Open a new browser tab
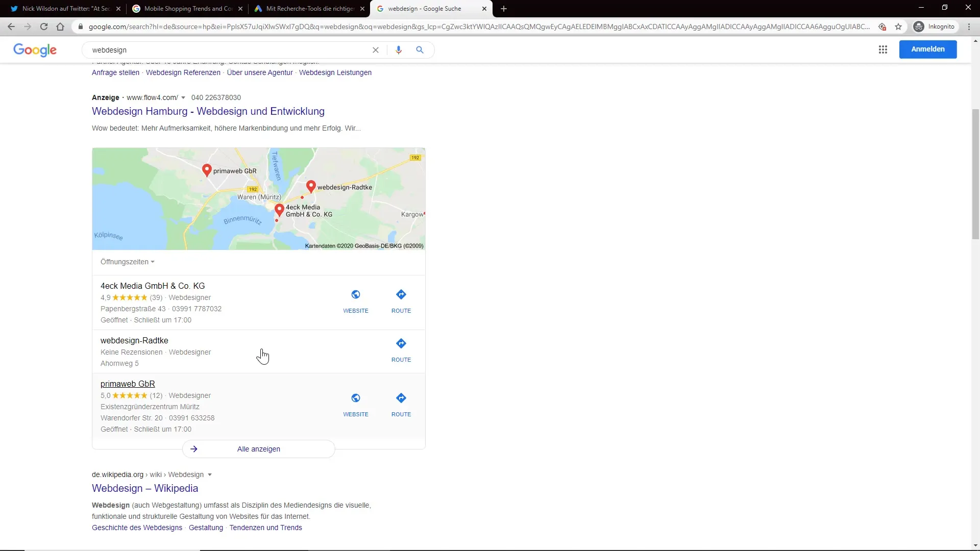 click(x=504, y=9)
